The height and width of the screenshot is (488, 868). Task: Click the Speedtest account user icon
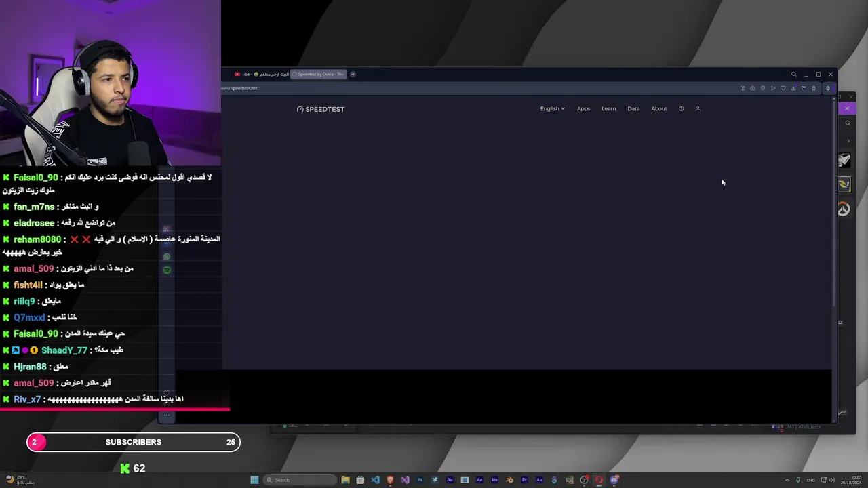point(698,108)
